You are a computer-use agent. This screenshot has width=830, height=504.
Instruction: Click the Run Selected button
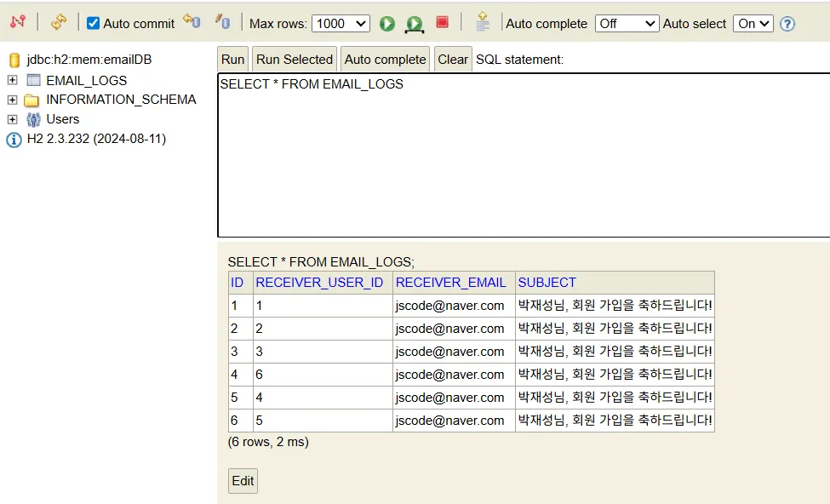pyautogui.click(x=295, y=60)
